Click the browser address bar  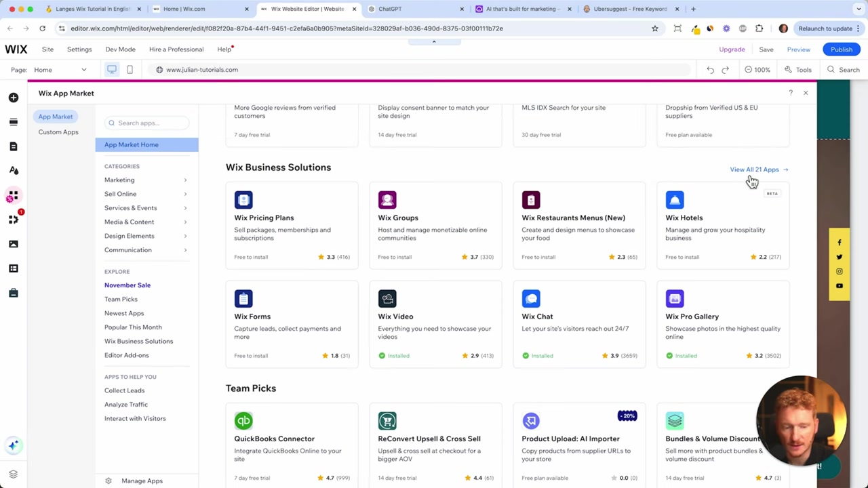tap(353, 28)
